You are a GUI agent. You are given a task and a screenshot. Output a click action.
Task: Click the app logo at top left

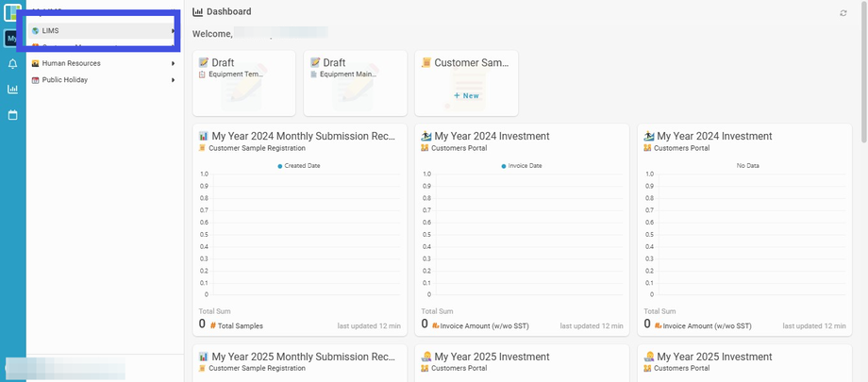tap(12, 12)
